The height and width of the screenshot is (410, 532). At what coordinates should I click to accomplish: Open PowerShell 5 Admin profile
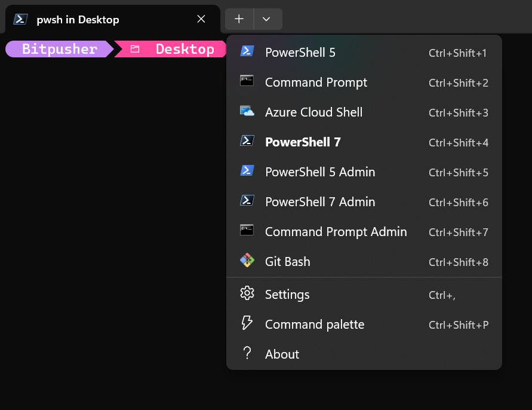point(364,172)
